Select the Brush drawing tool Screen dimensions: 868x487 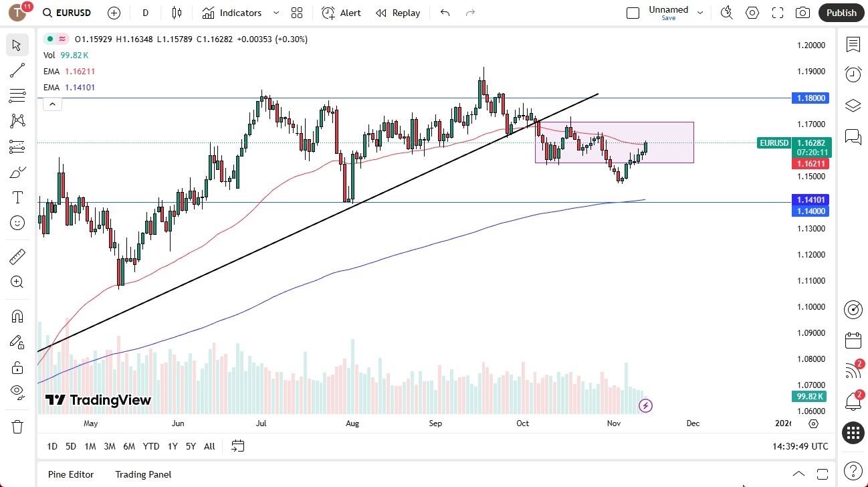pos(17,172)
